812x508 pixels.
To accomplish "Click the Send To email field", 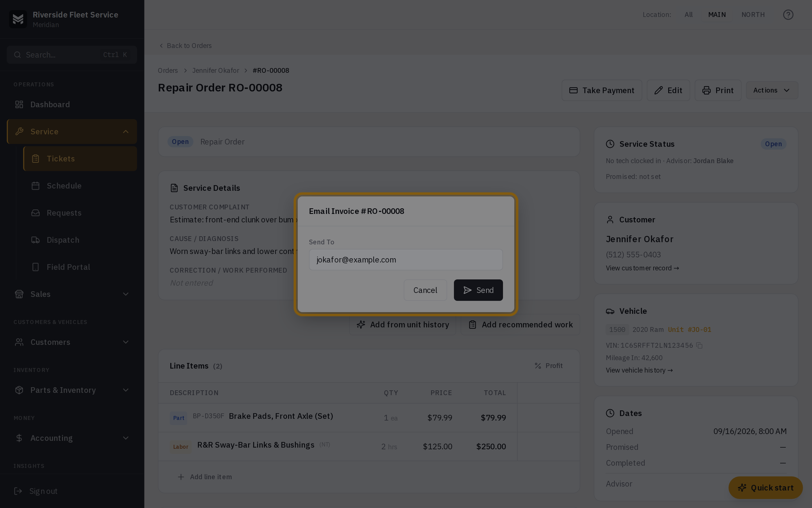I will point(406,260).
